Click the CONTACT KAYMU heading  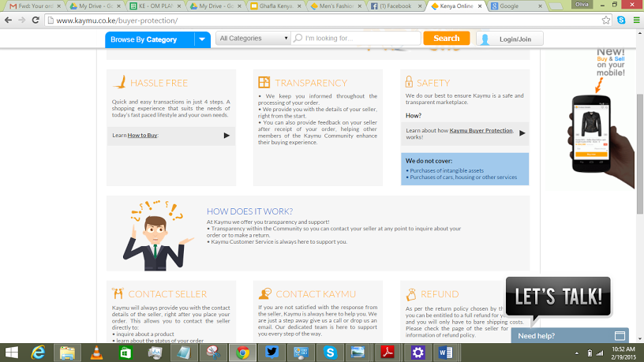(x=316, y=294)
